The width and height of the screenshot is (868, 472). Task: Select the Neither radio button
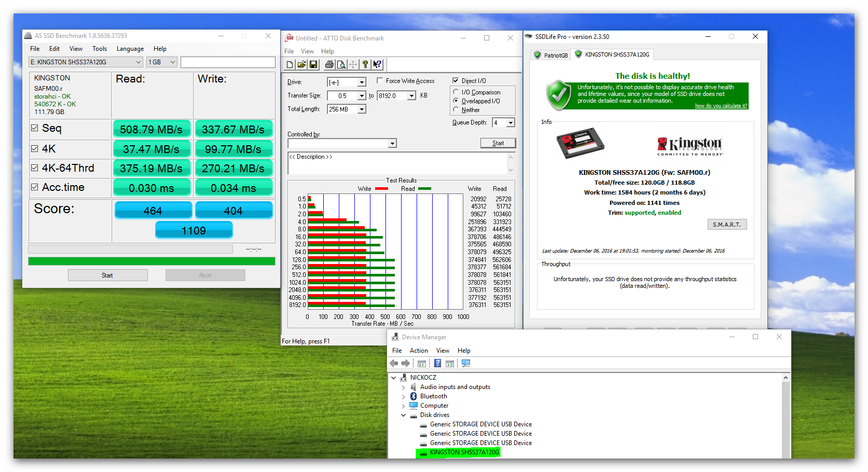pyautogui.click(x=456, y=109)
